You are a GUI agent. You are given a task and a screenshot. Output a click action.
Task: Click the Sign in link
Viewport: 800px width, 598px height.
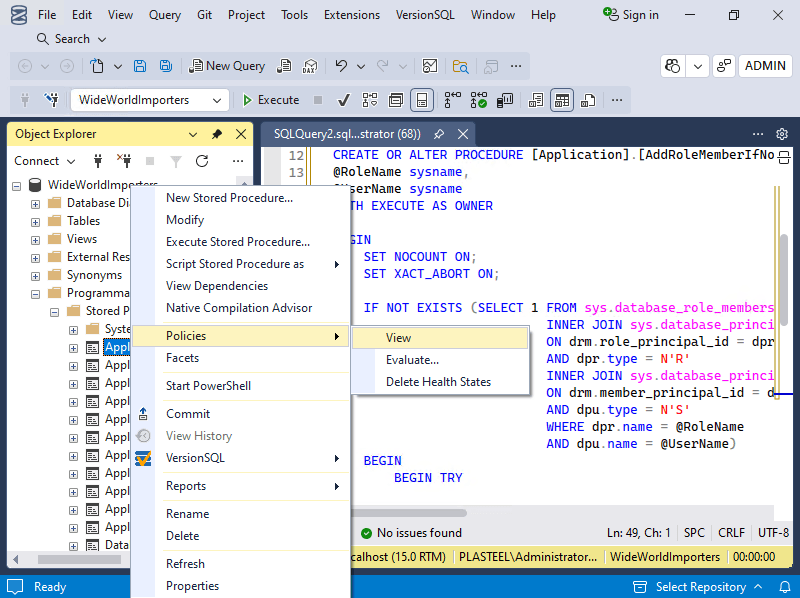(x=631, y=15)
